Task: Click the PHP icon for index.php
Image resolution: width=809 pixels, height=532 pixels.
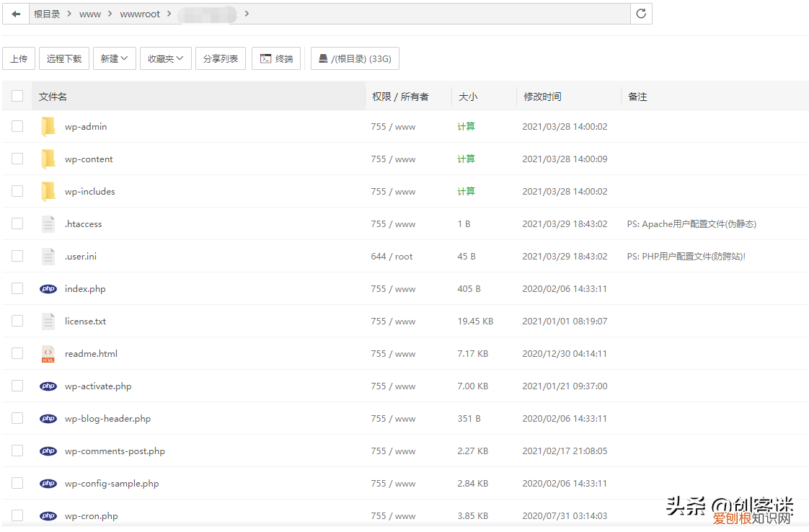Action: 48,289
